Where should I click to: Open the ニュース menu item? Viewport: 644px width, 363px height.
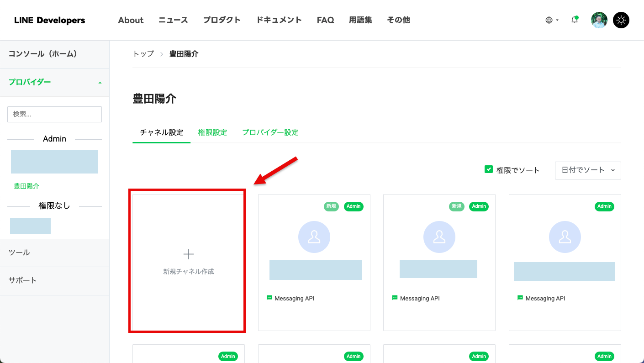(x=173, y=20)
